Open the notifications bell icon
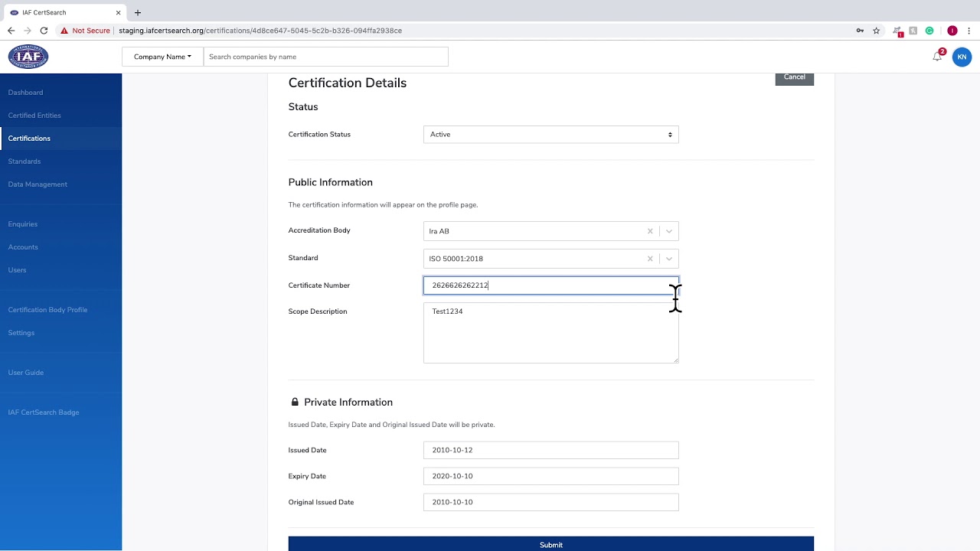 937,57
